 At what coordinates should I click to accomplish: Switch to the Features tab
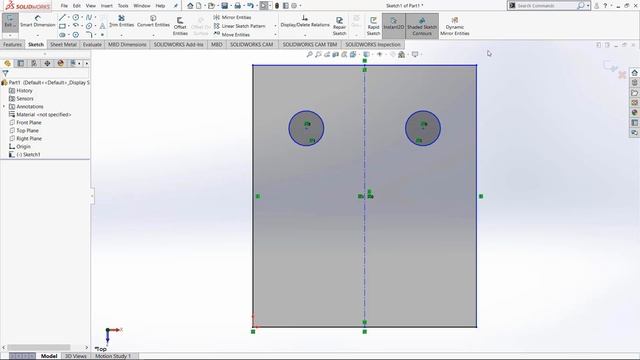pos(12,44)
